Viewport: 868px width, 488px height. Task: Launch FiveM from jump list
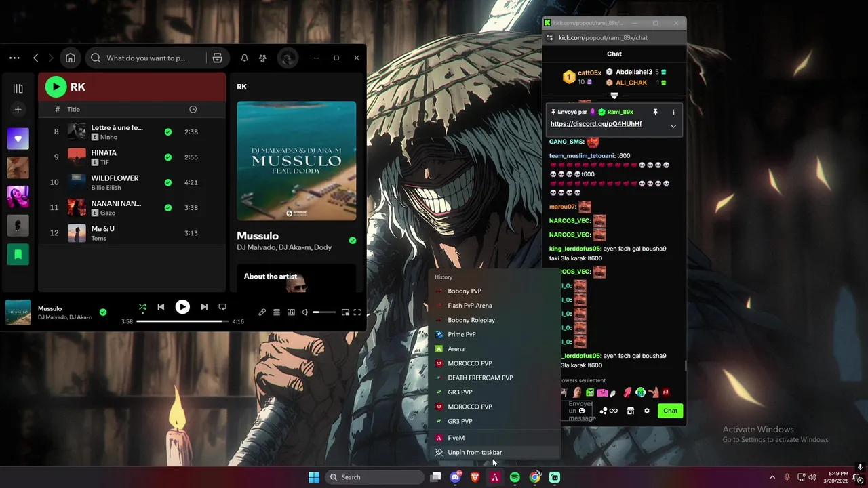[x=495, y=438]
